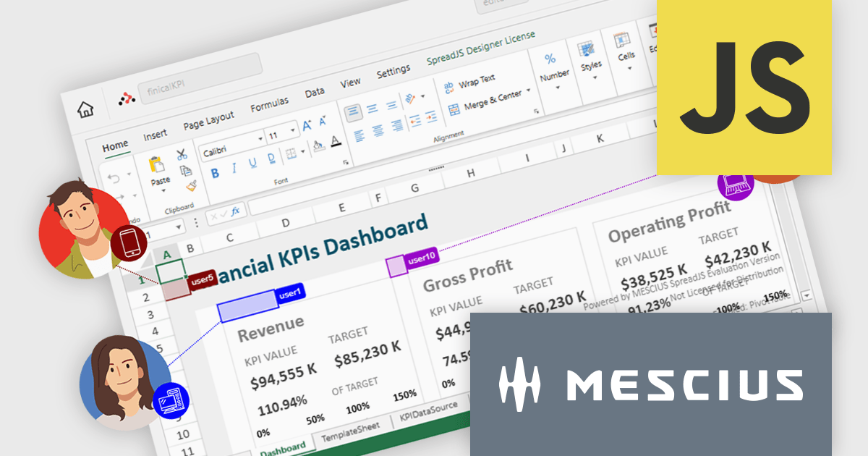Open the Font group dialog launcher

coord(346,161)
